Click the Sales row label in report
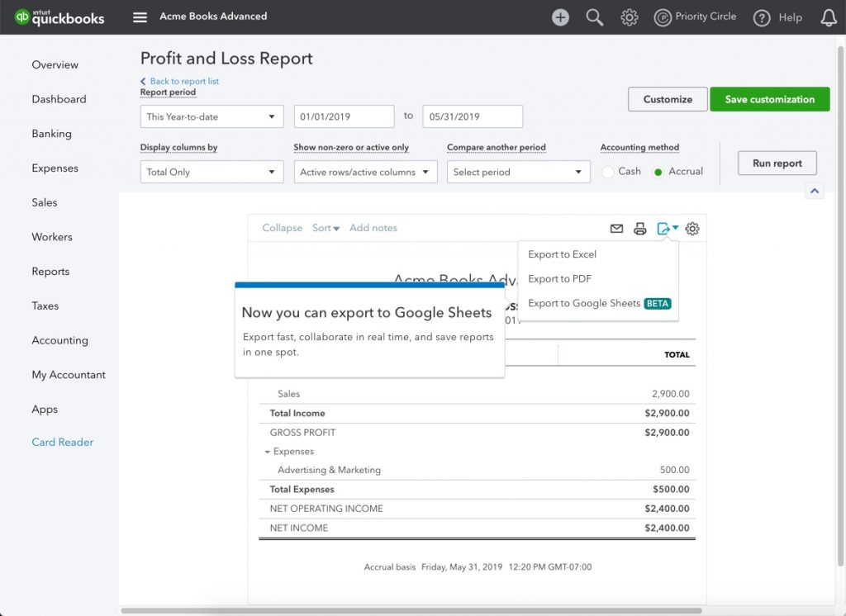The width and height of the screenshot is (846, 616). coord(288,395)
